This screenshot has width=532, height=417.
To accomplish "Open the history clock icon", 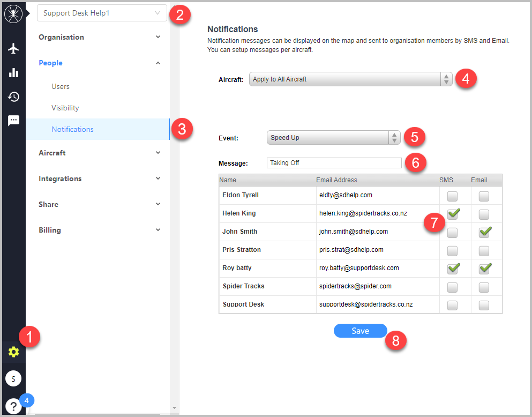I will pyautogui.click(x=13, y=96).
